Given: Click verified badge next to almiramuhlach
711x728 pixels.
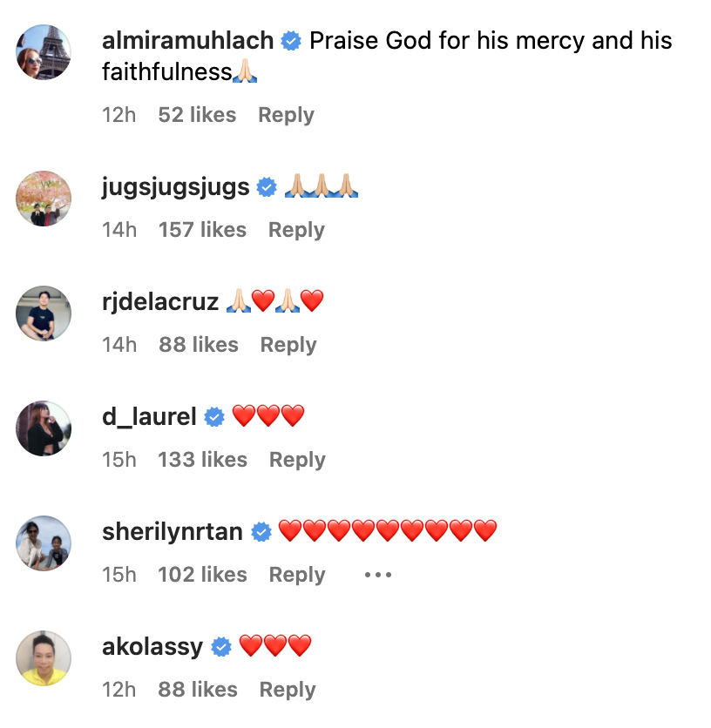Looking at the screenshot, I should click(292, 41).
